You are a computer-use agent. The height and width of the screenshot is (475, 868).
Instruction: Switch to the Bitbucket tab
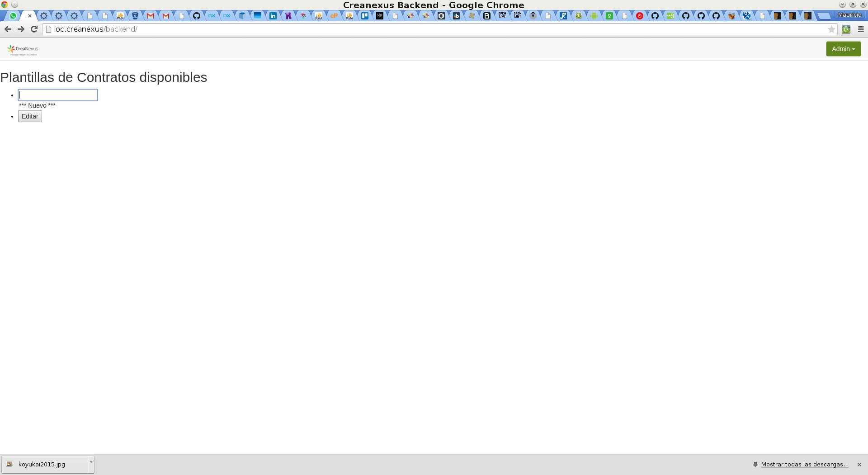(x=135, y=16)
